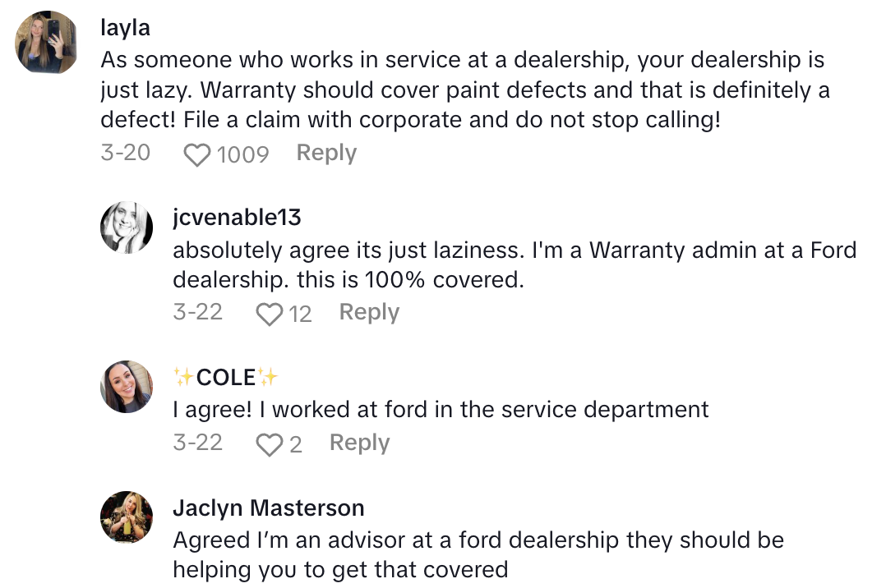Image resolution: width=886 pixels, height=588 pixels.
Task: Click Jaclyn Masterson's comment text
Action: 478,554
